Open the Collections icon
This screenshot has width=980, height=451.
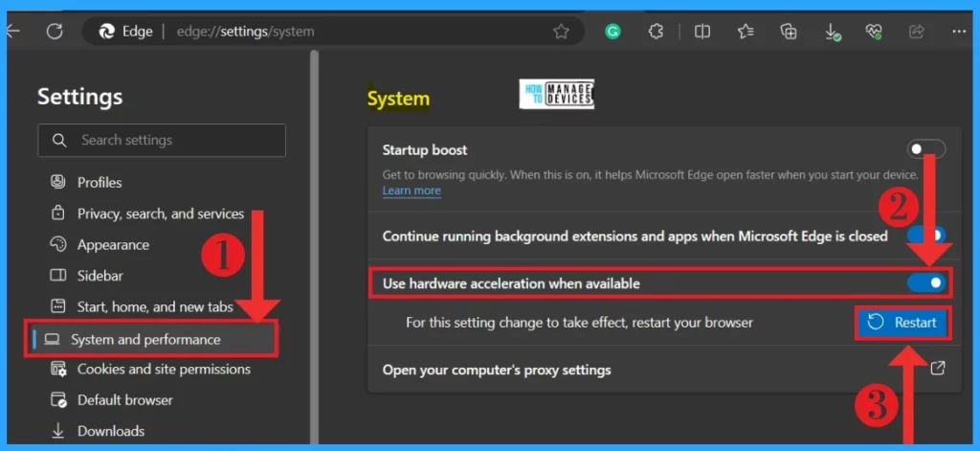point(789,32)
